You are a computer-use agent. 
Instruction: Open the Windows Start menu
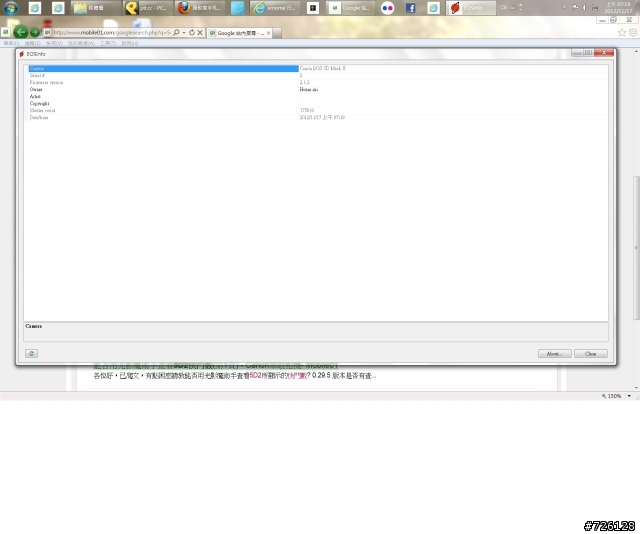10,8
